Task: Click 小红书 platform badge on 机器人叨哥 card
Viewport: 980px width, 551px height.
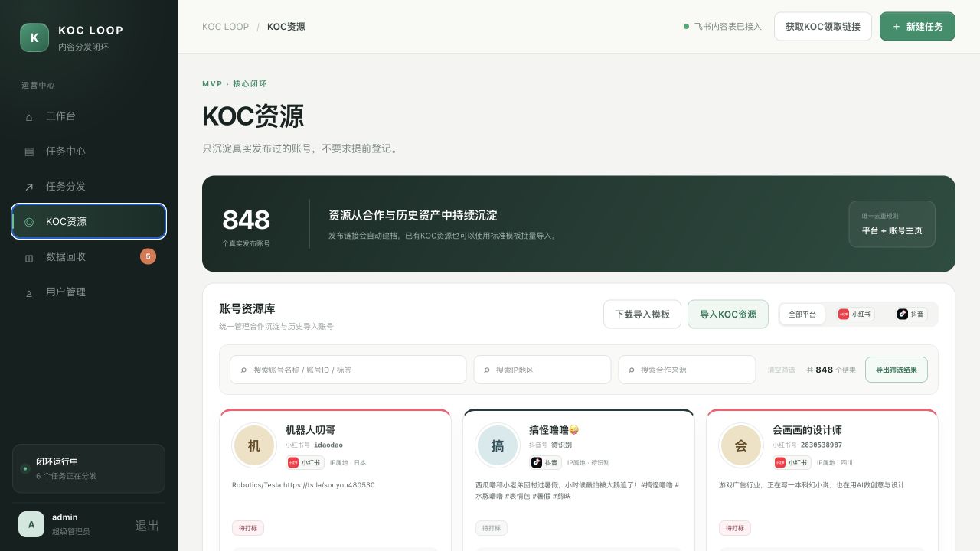Action: point(304,463)
